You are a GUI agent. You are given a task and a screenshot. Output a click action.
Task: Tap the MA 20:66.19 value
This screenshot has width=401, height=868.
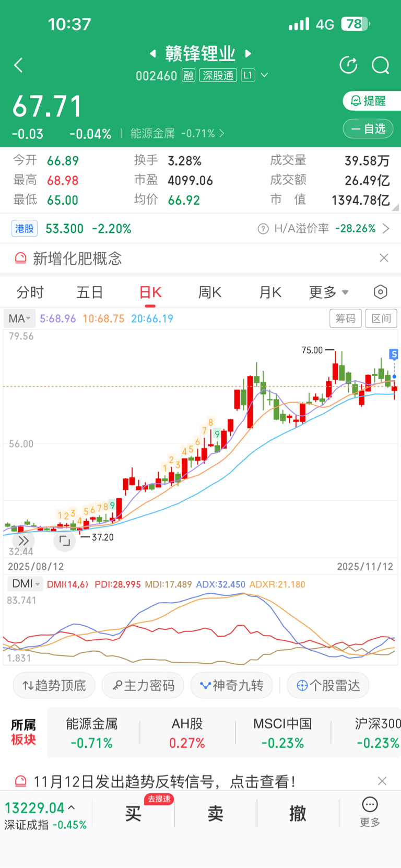152,319
